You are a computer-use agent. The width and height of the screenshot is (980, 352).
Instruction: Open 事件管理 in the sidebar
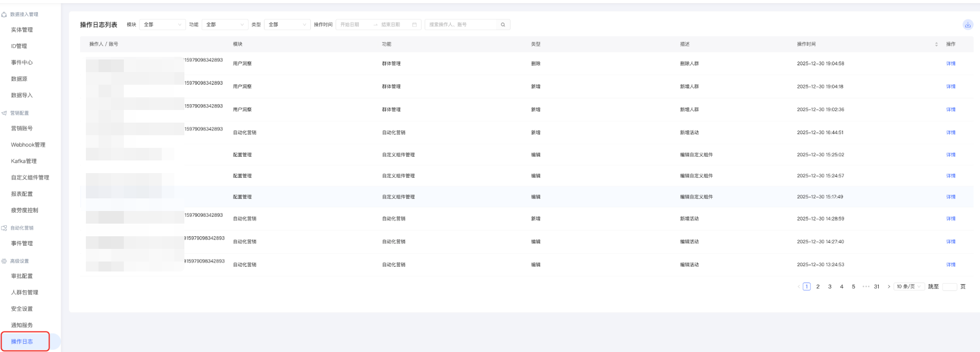22,243
